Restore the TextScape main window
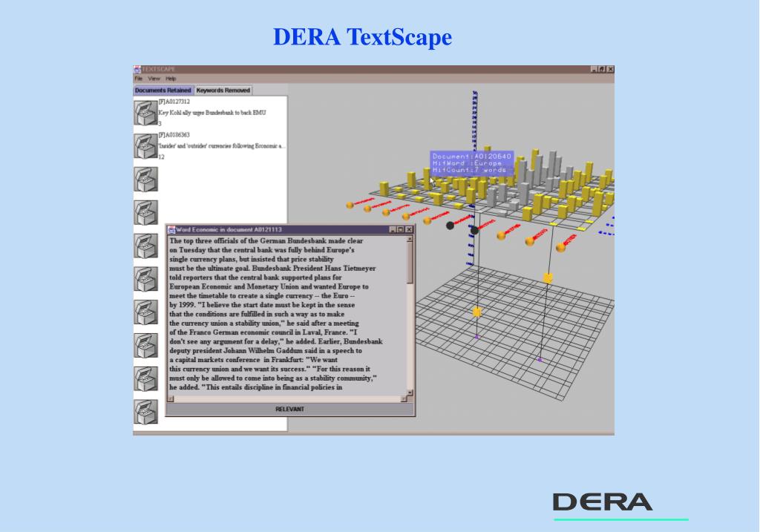 pos(602,69)
